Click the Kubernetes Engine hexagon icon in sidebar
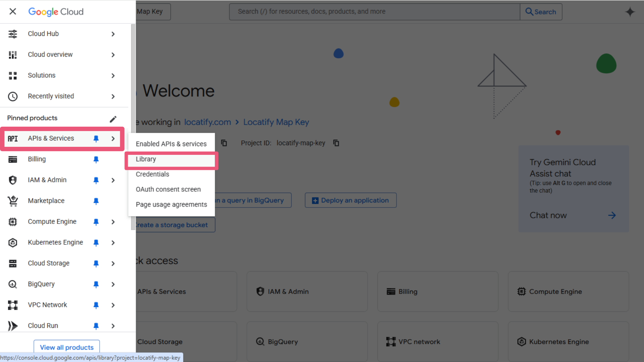Screen dimensions: 644x362 [x=13, y=242]
